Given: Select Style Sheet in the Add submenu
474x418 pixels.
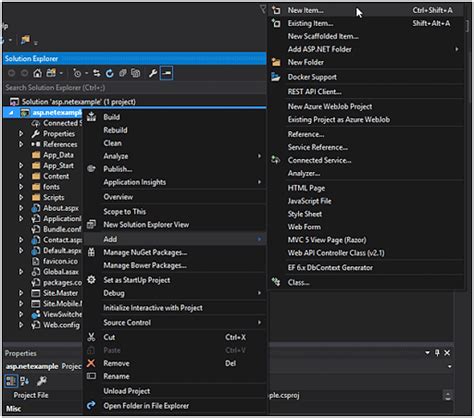Looking at the screenshot, I should coord(366,214).
